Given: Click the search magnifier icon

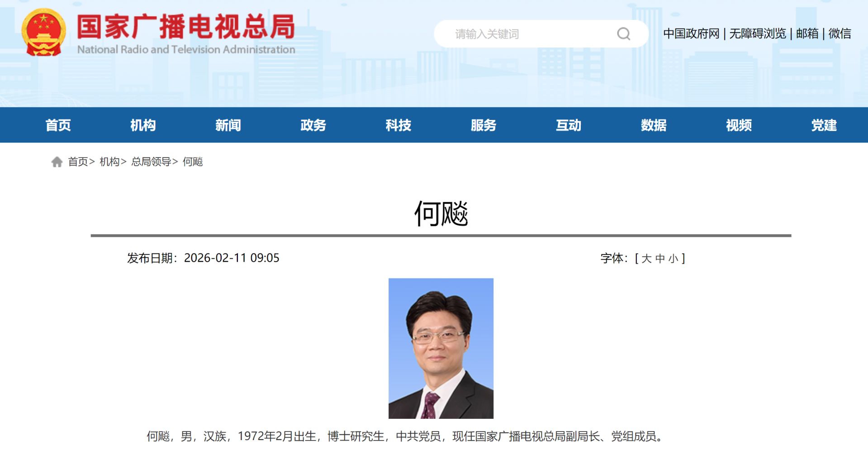Looking at the screenshot, I should pos(624,34).
